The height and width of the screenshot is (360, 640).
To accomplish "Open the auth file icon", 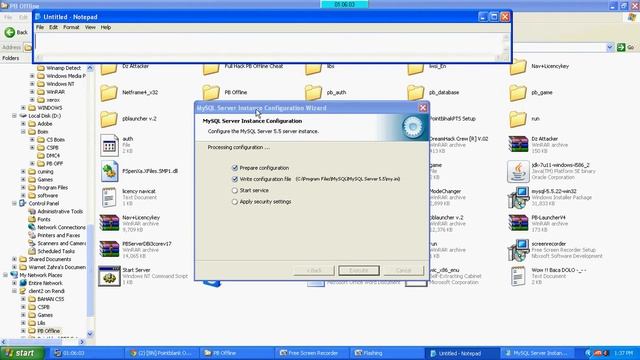I will 109,145.
